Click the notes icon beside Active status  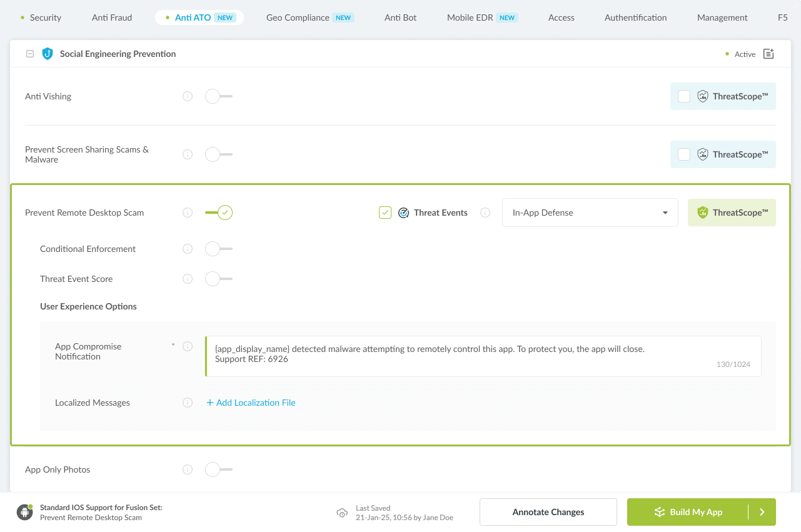point(768,54)
